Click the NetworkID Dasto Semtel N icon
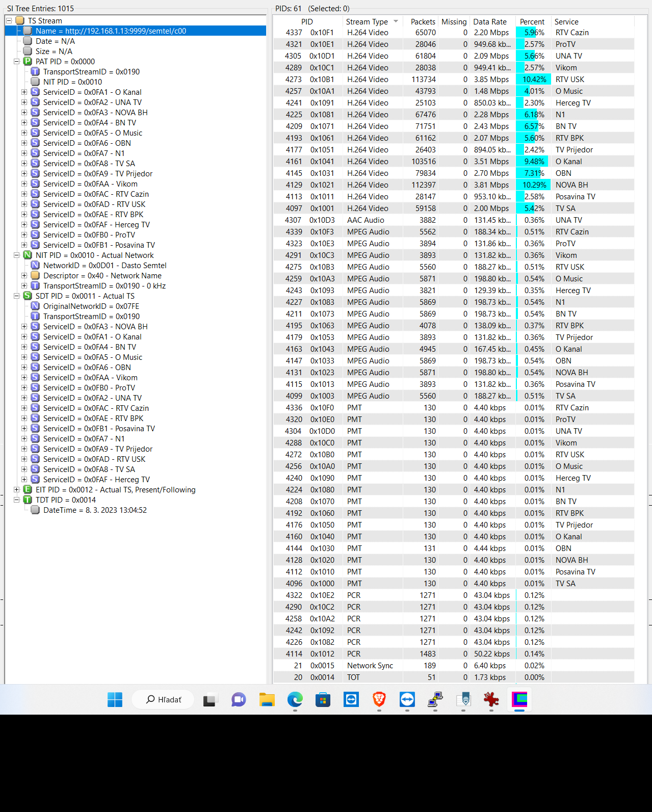The width and height of the screenshot is (652, 812). coord(35,266)
